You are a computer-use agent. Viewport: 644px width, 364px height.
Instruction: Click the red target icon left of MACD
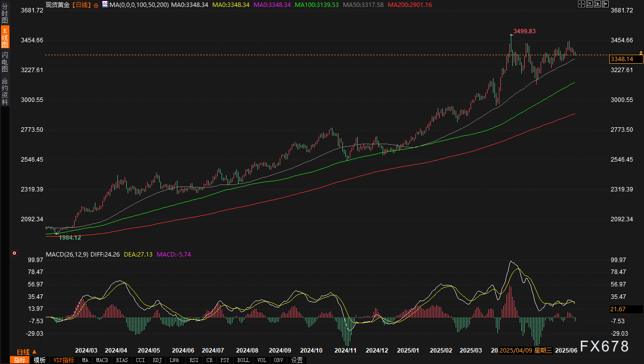click(14, 253)
